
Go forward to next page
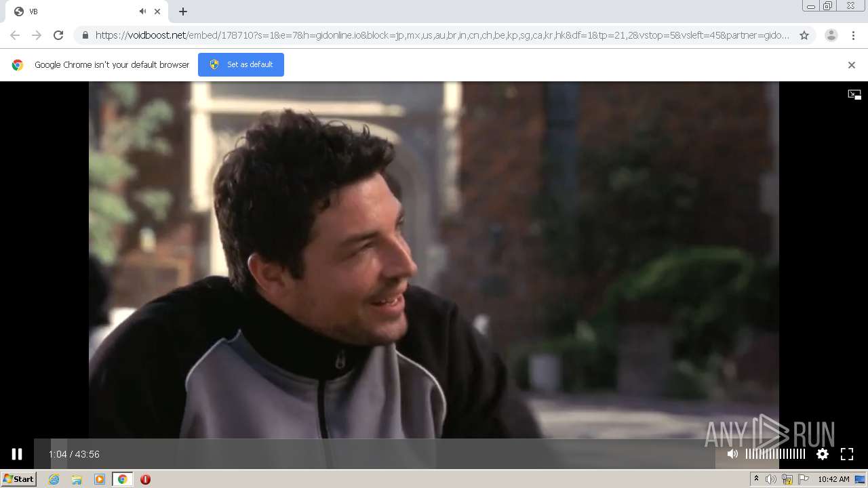tap(37, 35)
